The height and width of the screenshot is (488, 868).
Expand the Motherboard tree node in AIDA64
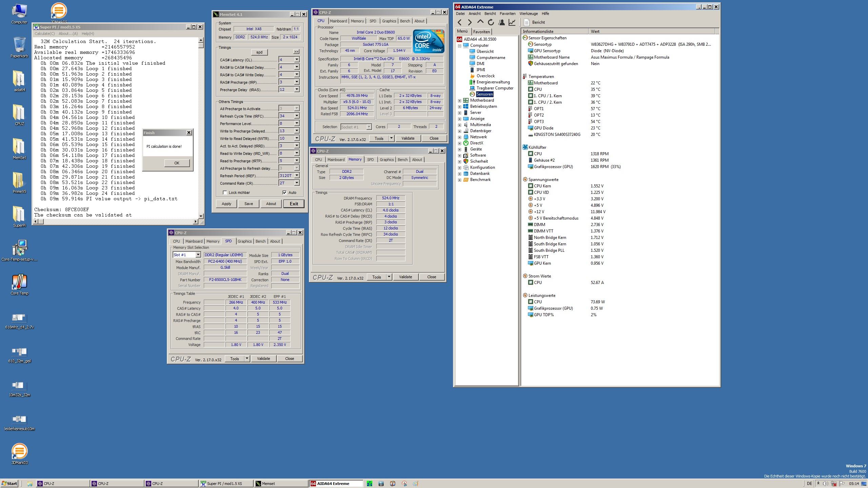pos(460,100)
